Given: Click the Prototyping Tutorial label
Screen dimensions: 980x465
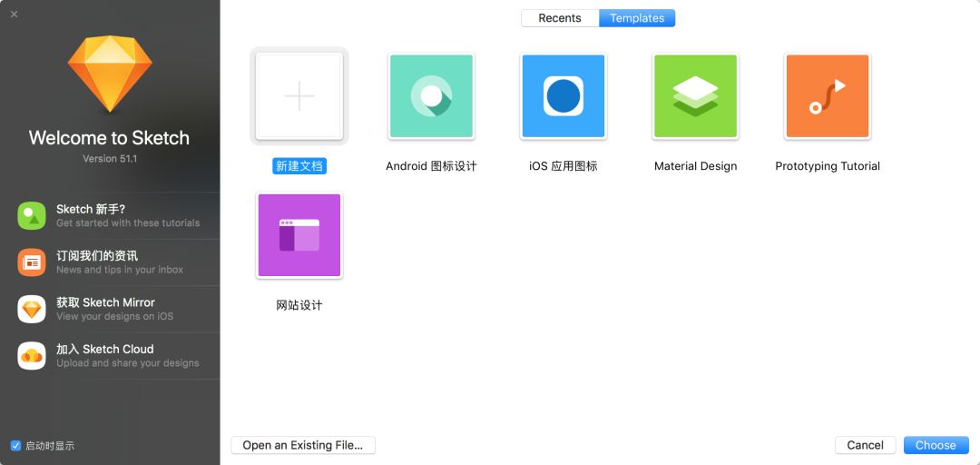Looking at the screenshot, I should 828,166.
